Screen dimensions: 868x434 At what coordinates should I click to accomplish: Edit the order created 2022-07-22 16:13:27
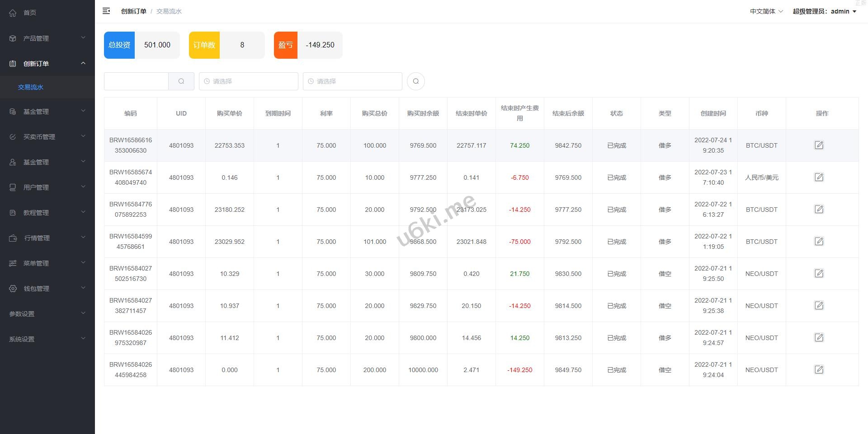coord(819,210)
